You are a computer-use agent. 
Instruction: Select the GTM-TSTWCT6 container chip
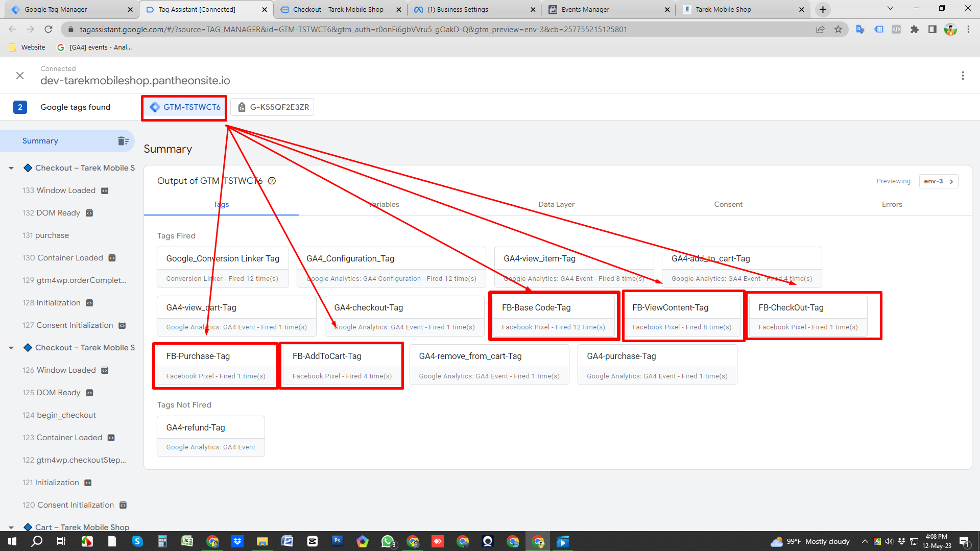(185, 107)
